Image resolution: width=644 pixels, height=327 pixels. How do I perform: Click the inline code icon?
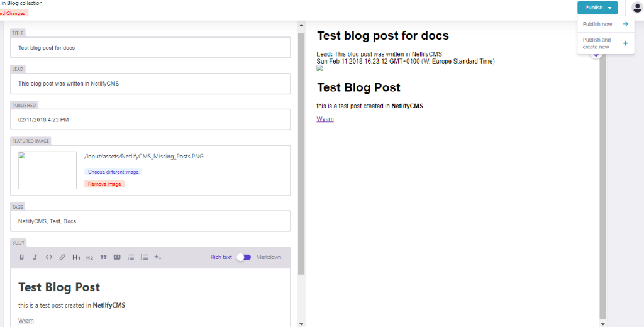[49, 257]
